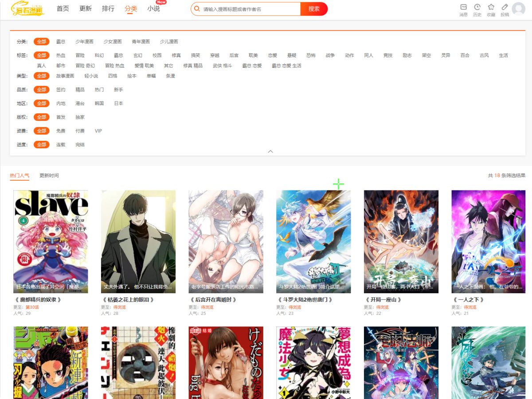Screen dimensions: 532x399
Task: Open the 小说 novels nav item
Action: 153,9
